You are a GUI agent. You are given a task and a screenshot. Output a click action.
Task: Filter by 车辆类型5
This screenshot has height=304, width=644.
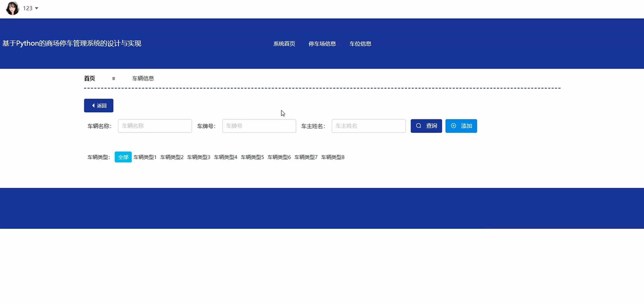(252, 157)
